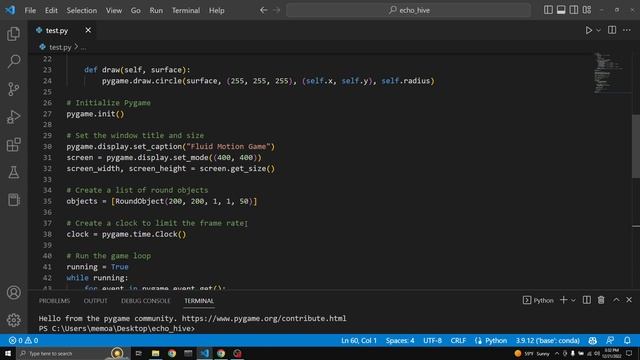
Task: Open the View menu
Action: pos(114,10)
